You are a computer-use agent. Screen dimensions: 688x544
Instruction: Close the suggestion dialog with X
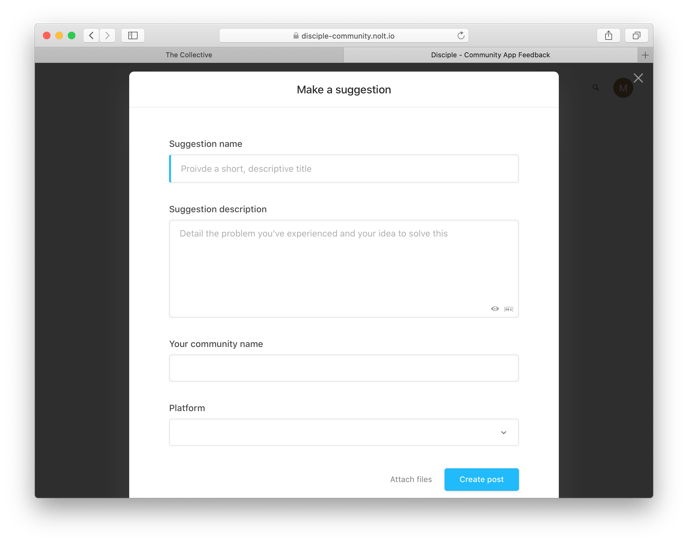click(638, 78)
